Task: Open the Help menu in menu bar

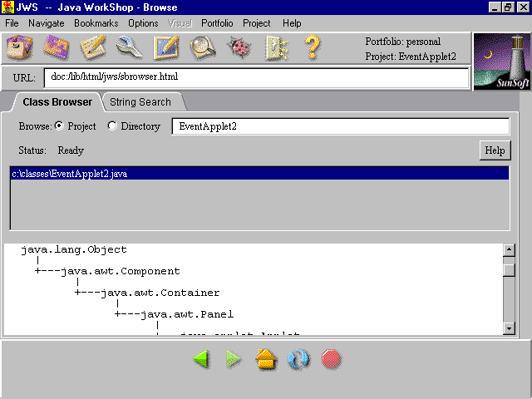Action: pos(292,23)
